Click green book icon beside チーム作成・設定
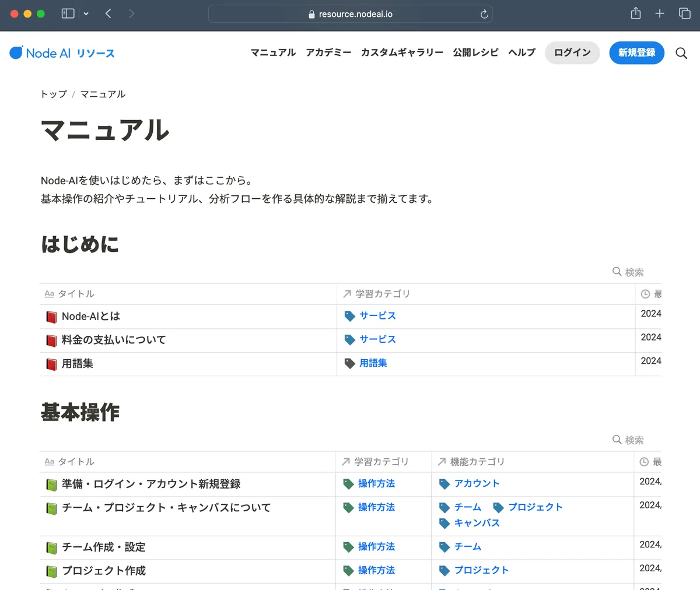This screenshot has width=700, height=590. point(51,547)
